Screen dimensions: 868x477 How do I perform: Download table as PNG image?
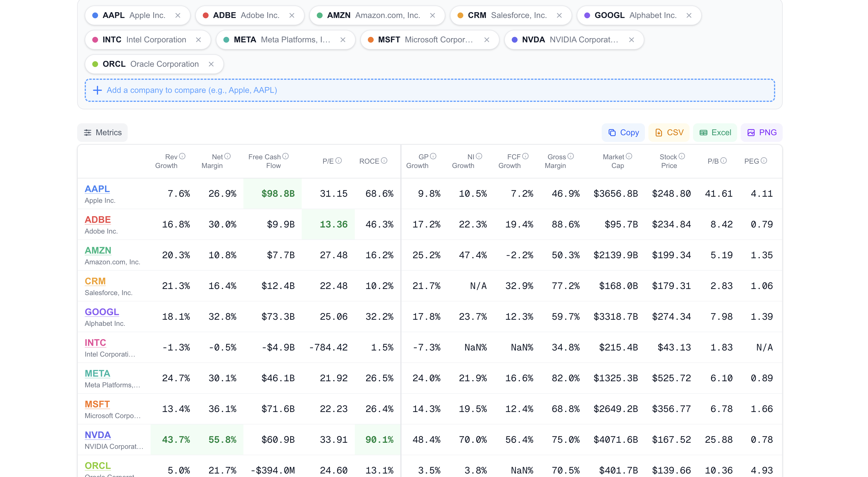[x=762, y=133]
